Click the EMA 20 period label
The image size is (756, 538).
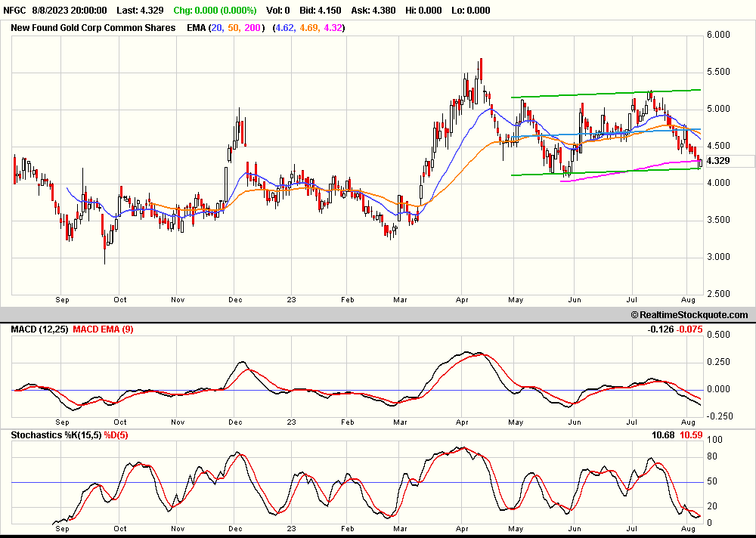point(216,28)
